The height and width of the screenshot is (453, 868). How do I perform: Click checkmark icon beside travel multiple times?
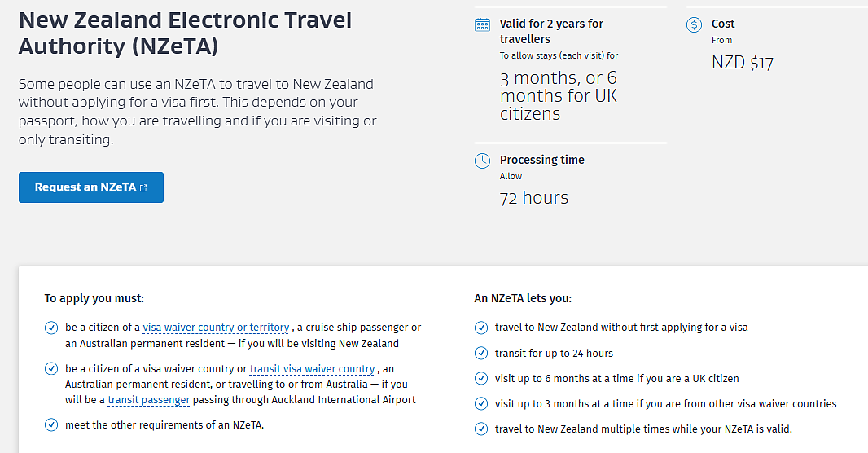pos(481,429)
